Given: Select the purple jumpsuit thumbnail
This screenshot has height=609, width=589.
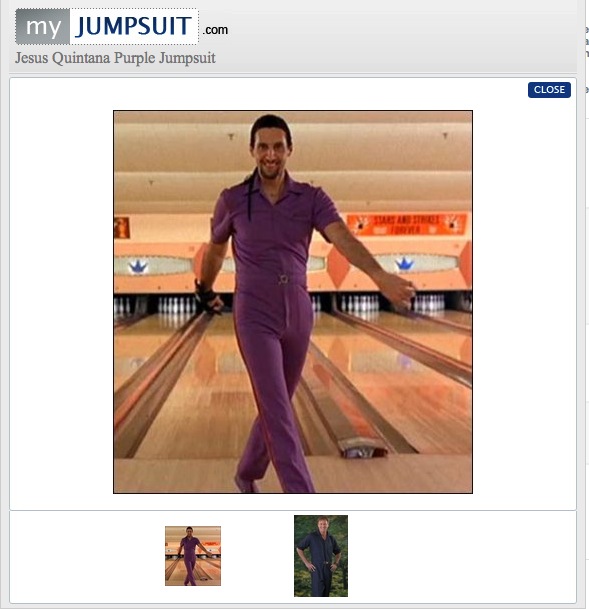Looking at the screenshot, I should (193, 556).
